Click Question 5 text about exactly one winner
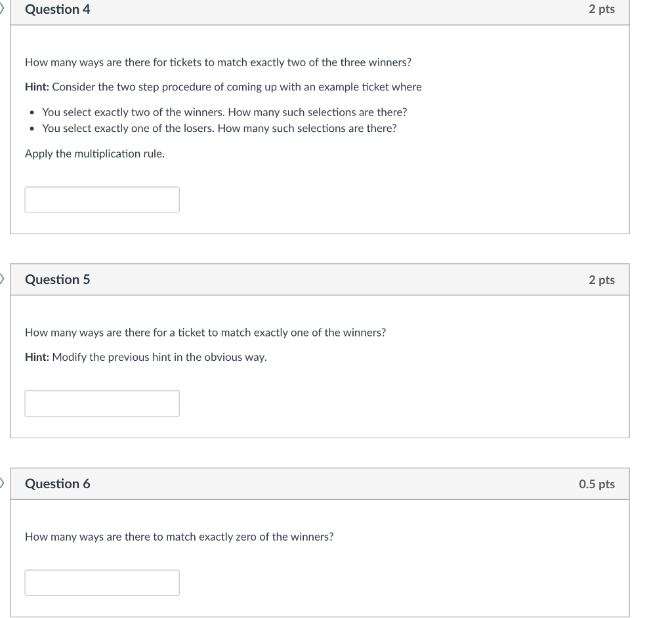 click(x=205, y=332)
